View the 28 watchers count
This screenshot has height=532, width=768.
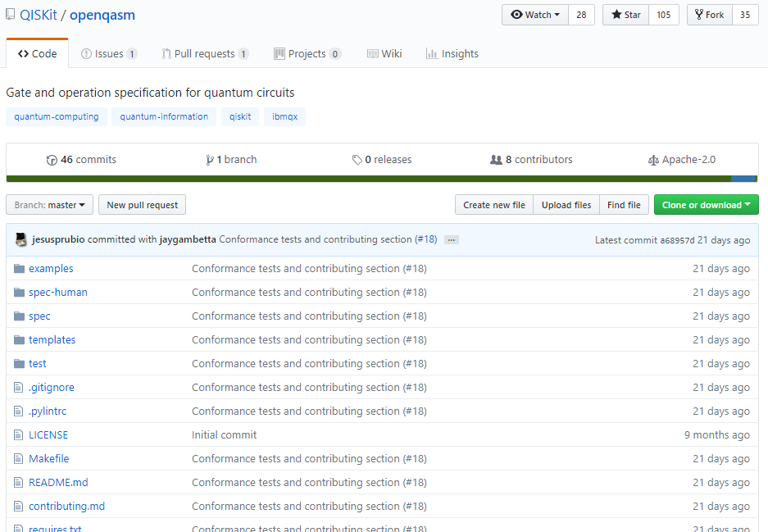[581, 15]
